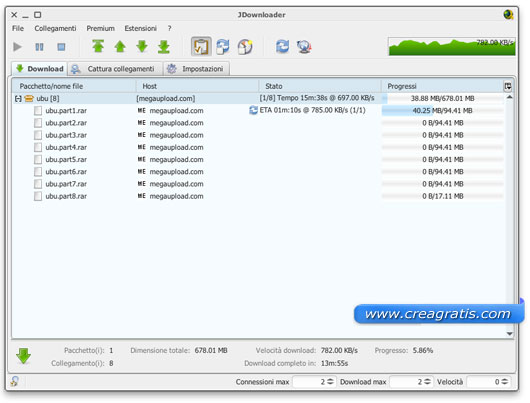
Task: Switch to the Download tab
Action: tap(40, 69)
